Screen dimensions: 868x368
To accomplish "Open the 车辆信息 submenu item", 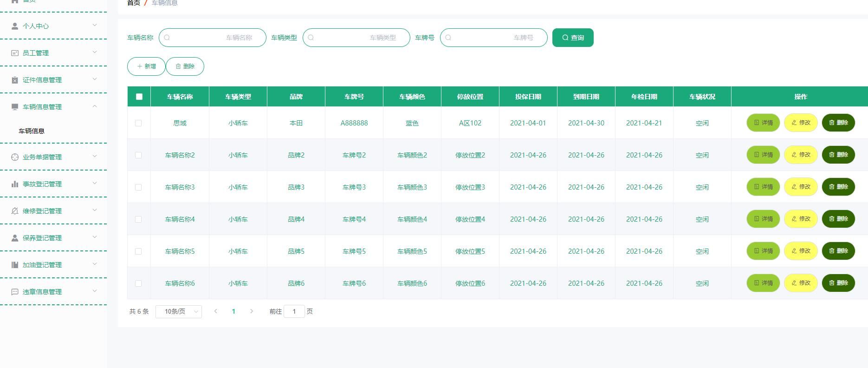I will point(32,131).
